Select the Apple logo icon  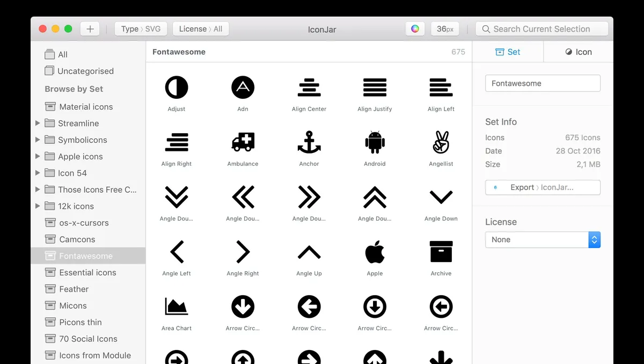tap(375, 252)
